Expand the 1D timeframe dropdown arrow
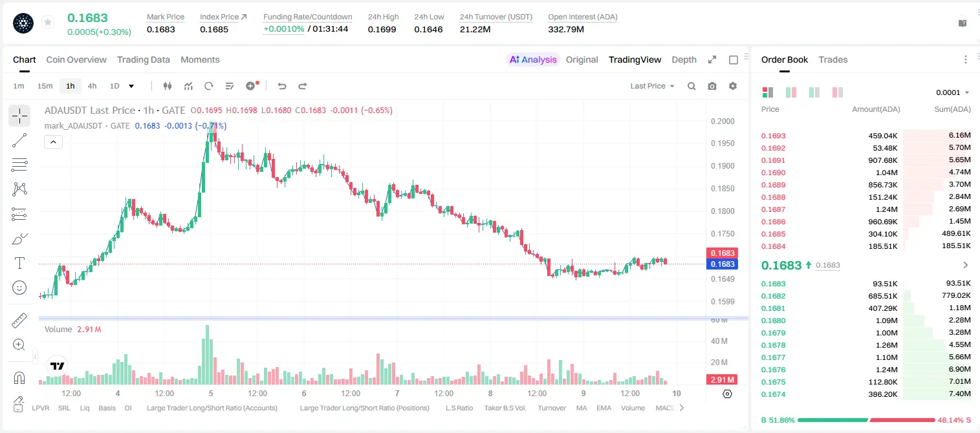This screenshot has width=980, height=433. [131, 86]
